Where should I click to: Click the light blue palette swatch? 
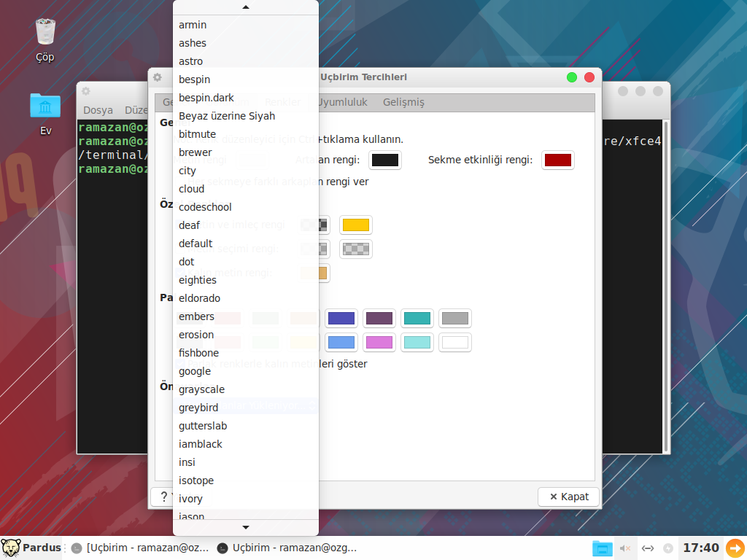pyautogui.click(x=341, y=343)
